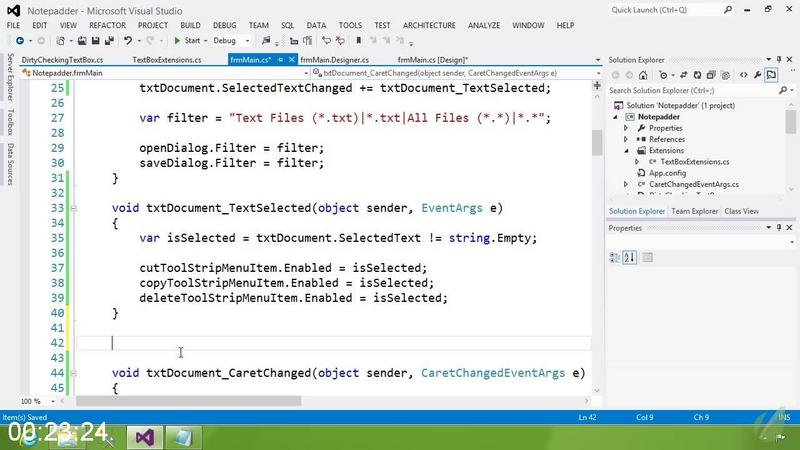Toggle auto-hide pin on Properties panel
Viewport: 800px width, 450px height.
click(x=779, y=228)
